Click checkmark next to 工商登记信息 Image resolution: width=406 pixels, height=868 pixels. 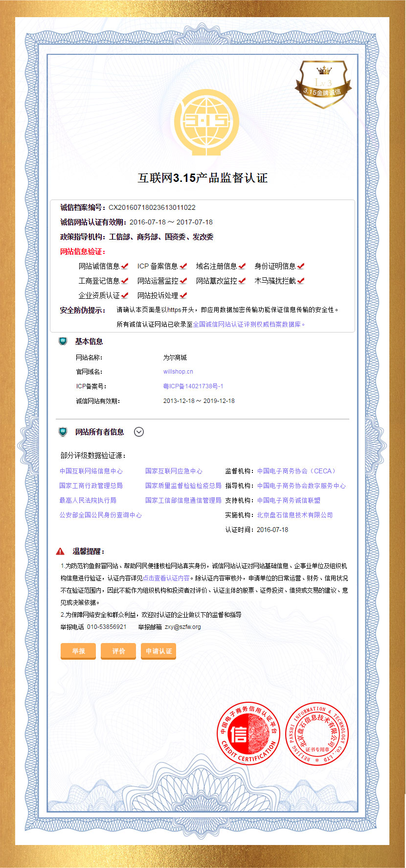pyautogui.click(x=125, y=281)
